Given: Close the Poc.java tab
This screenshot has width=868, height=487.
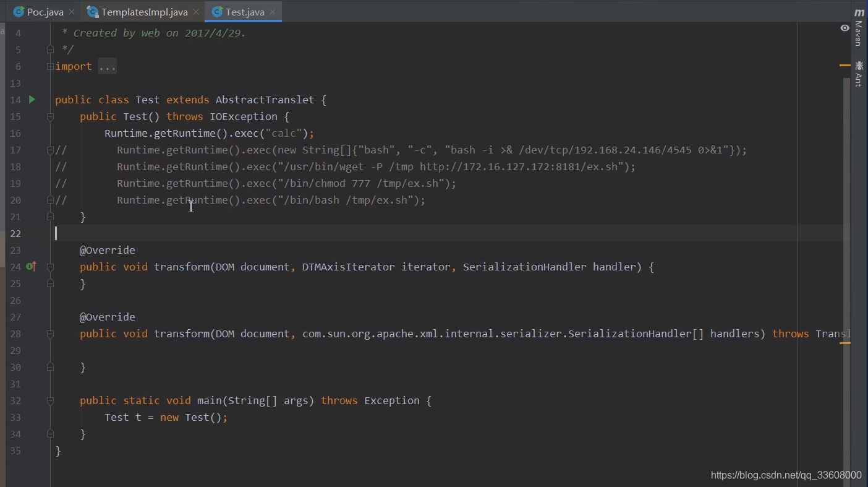Looking at the screenshot, I should coord(72,12).
